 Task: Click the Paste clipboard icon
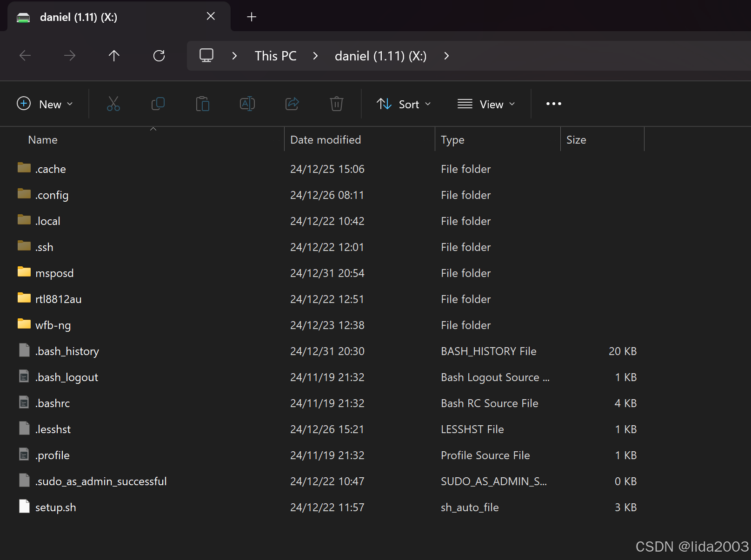tap(203, 104)
